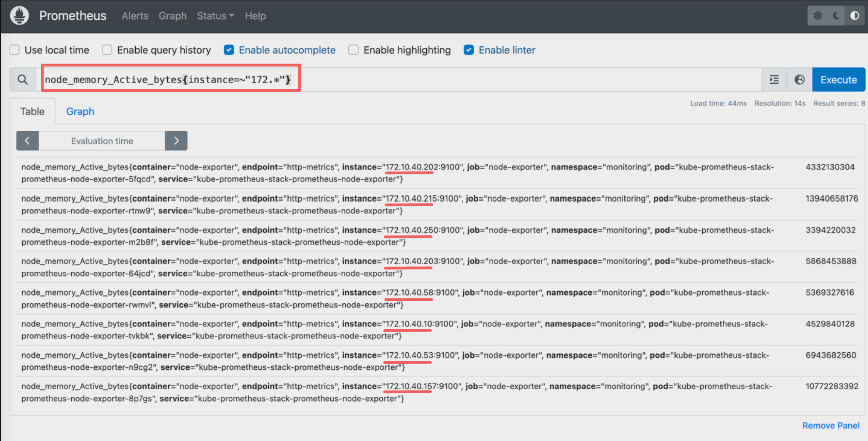This screenshot has height=441, width=868.
Task: Click the Remove Panel link
Action: coord(831,426)
